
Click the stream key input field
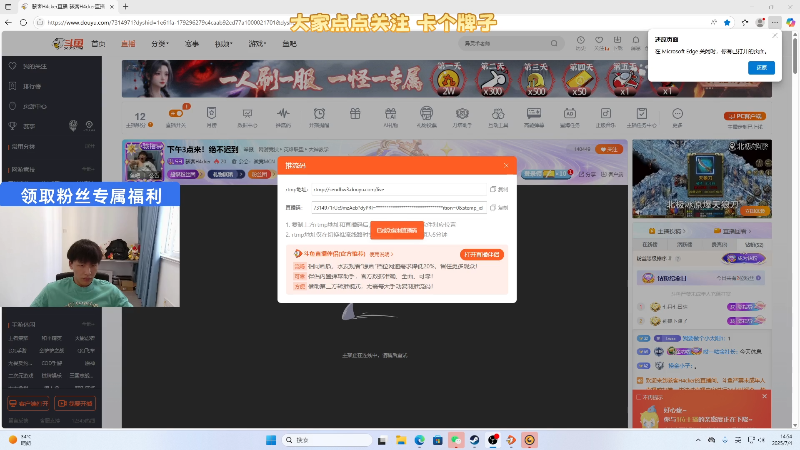coord(399,208)
